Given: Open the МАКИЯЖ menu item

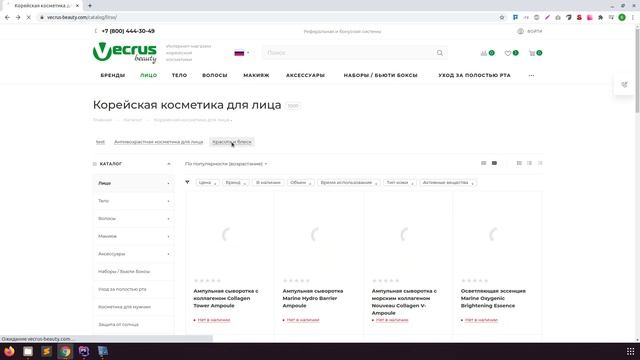Looking at the screenshot, I should coord(256,76).
